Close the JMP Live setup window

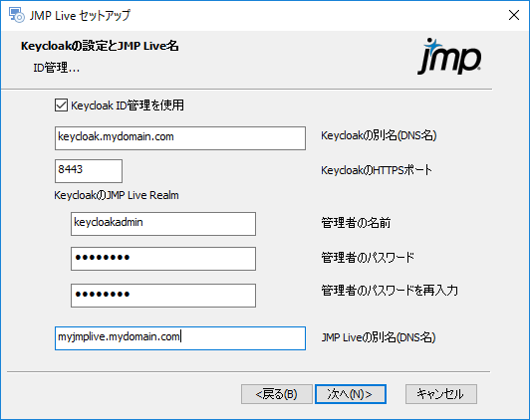514,15
